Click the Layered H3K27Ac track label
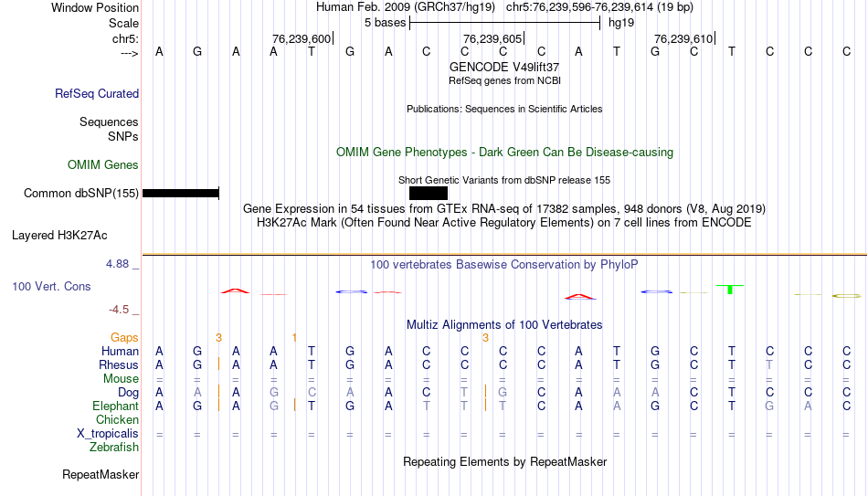 click(x=59, y=236)
